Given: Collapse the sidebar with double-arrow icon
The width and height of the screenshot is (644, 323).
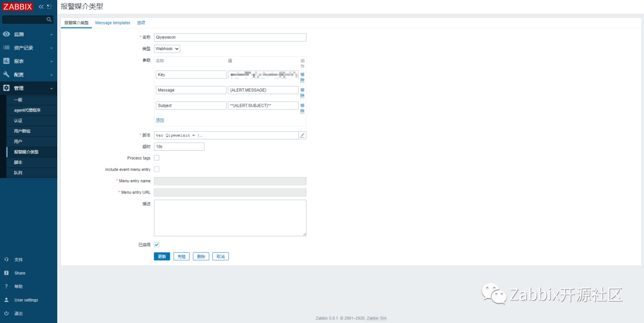Looking at the screenshot, I should pyautogui.click(x=41, y=7).
